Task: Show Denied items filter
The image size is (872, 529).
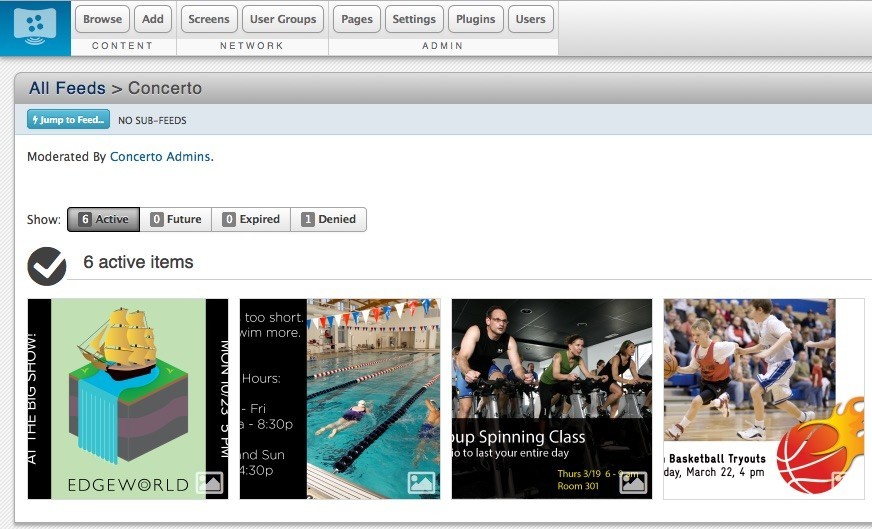Action: point(328,219)
